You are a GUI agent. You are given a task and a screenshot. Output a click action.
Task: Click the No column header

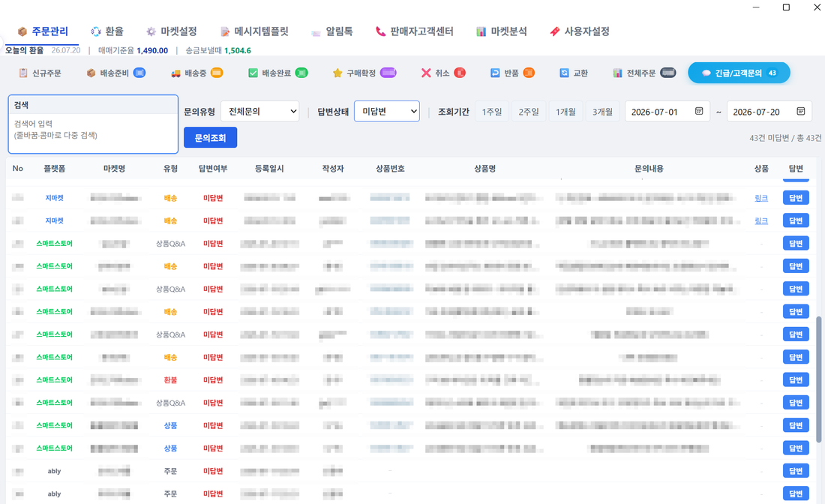(18, 168)
